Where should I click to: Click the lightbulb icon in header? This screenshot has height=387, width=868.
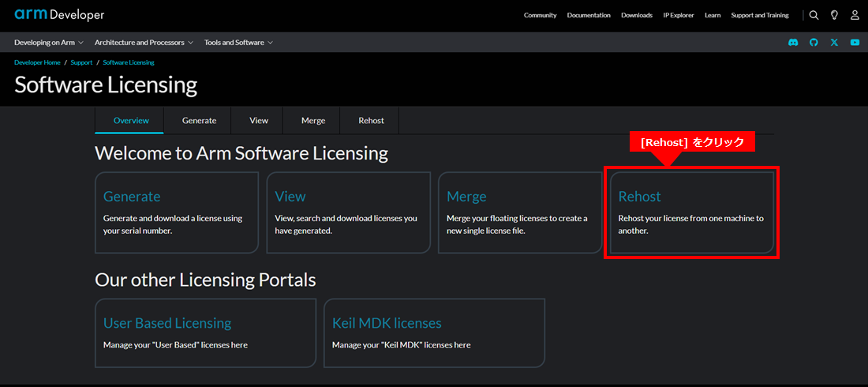tap(834, 16)
